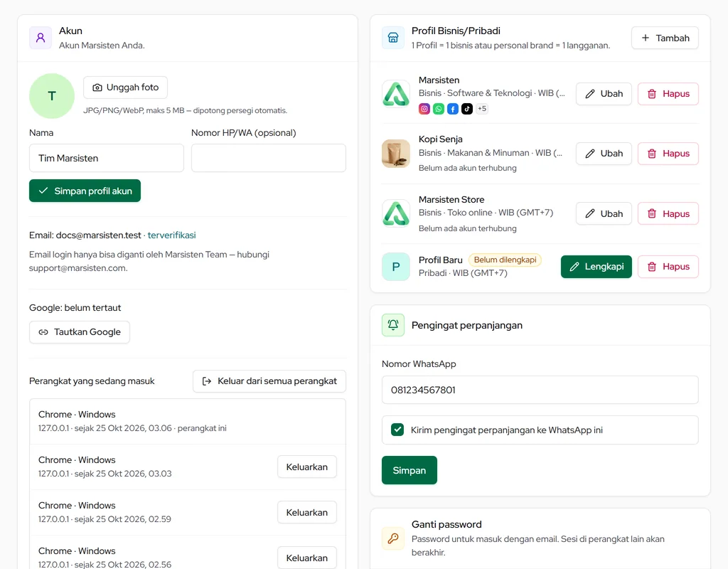Edit Marsisten Store with Ubah

tap(604, 213)
